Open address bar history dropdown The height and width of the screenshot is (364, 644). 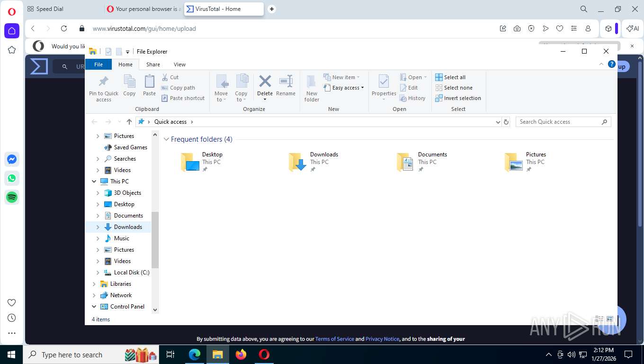tap(498, 122)
